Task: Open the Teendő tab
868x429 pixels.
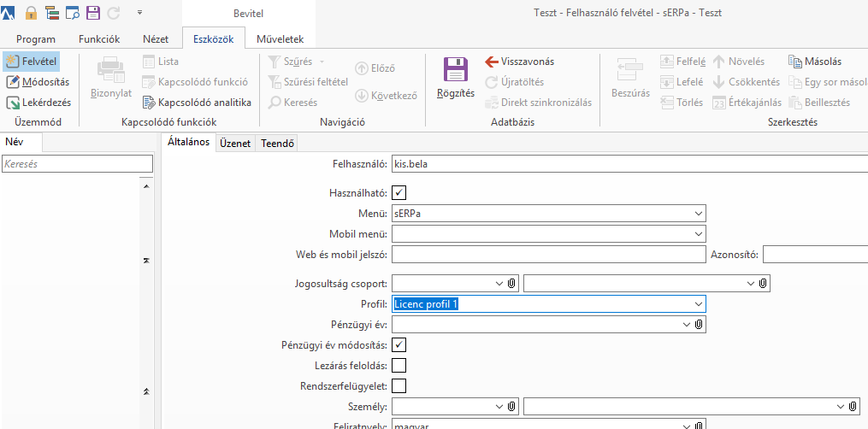Action: [x=277, y=144]
